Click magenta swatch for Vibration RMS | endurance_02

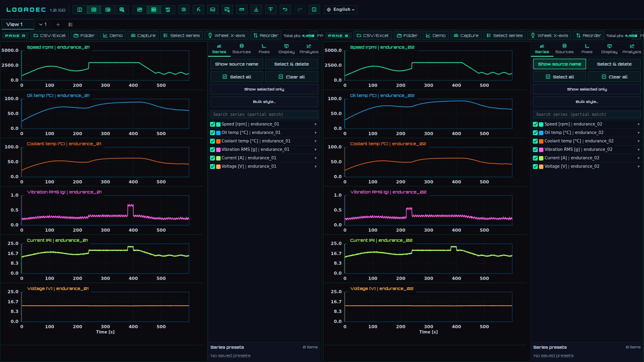click(x=541, y=150)
